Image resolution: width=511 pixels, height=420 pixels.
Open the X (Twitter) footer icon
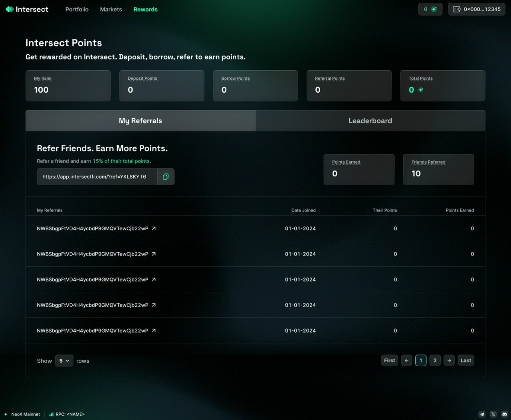tap(493, 414)
